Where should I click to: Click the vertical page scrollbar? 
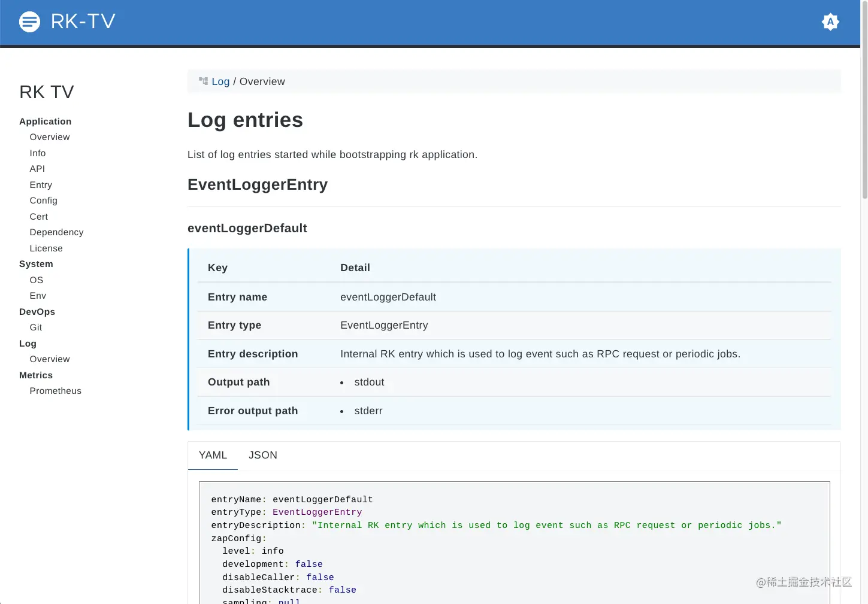(864, 99)
